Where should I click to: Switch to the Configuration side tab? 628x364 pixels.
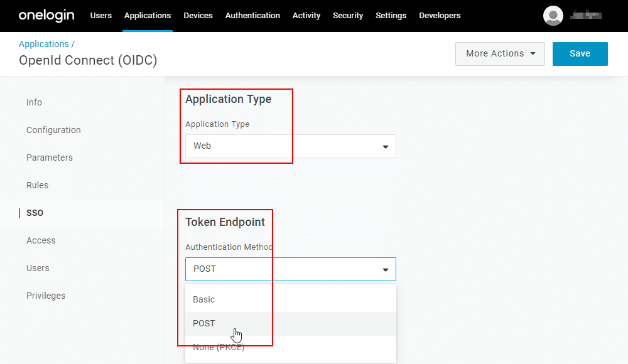point(53,130)
